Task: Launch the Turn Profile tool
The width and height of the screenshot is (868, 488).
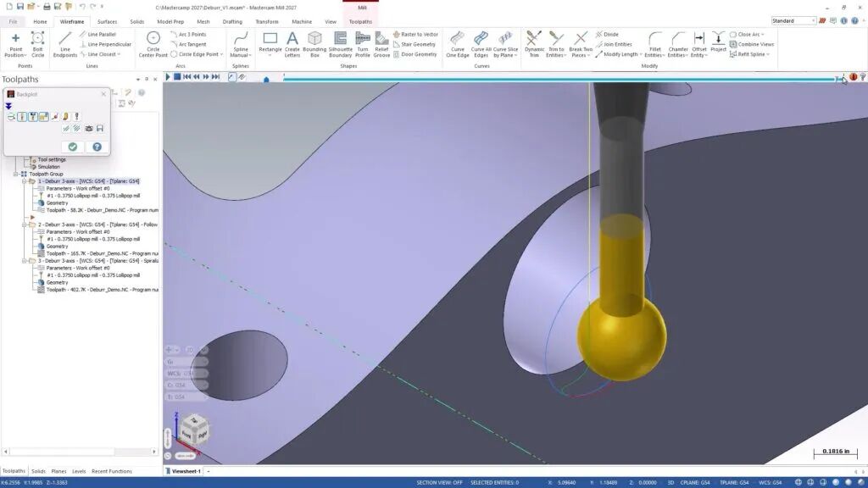Action: (363, 44)
